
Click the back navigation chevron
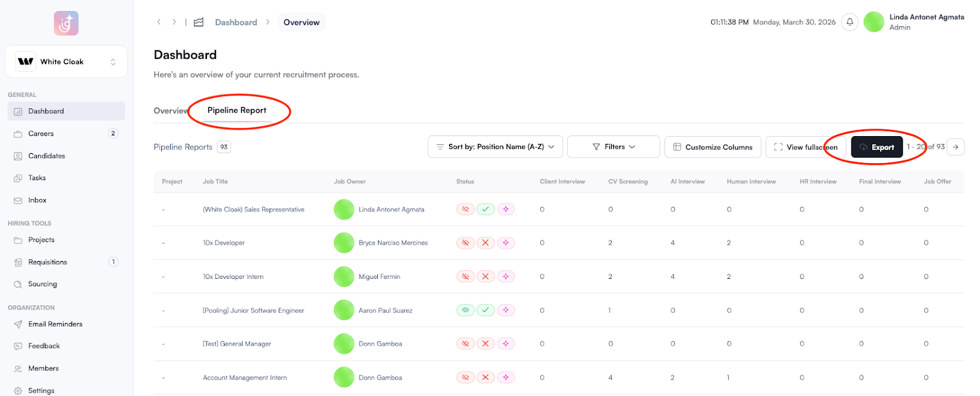(159, 22)
